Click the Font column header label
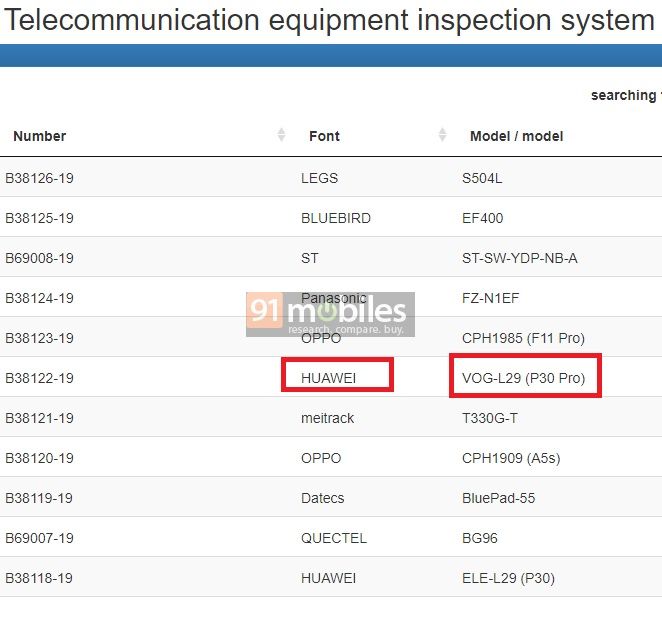The height and width of the screenshot is (630, 662). (x=324, y=136)
